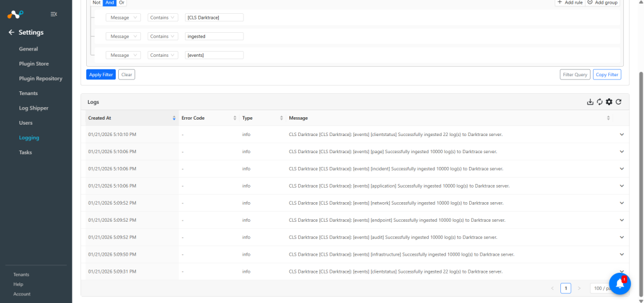644x303 pixels.
Task: Select page 1 in pagination
Action: (565, 289)
